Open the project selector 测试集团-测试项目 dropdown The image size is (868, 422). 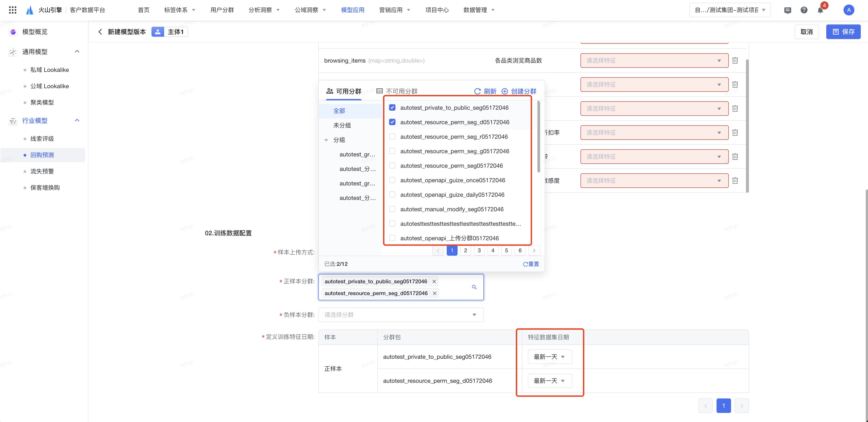pos(730,10)
